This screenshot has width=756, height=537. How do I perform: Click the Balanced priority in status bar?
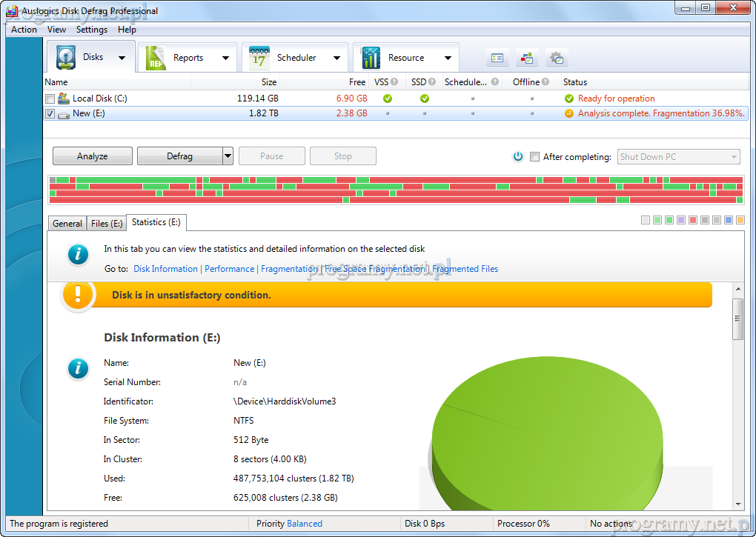(305, 524)
